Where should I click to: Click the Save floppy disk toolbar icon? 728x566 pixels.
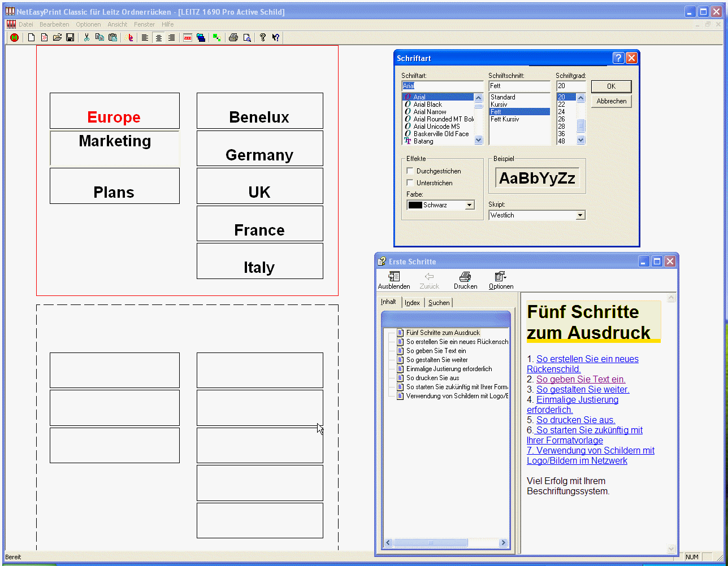click(70, 38)
